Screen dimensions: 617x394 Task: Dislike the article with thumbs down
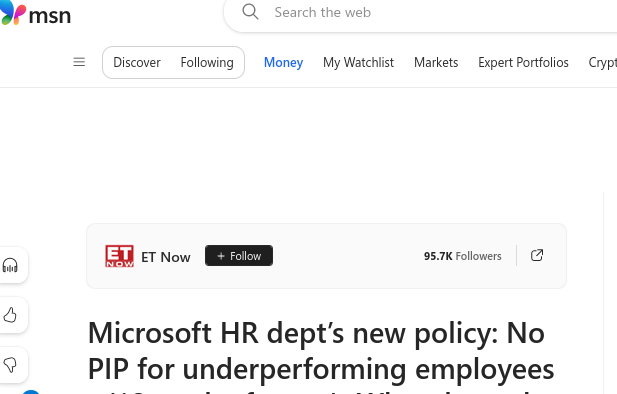tap(10, 365)
